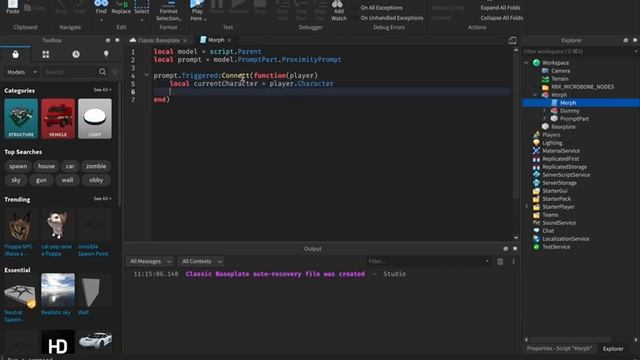Open the Find tool
Viewport: 640px width, 360px height.
coord(101,7)
